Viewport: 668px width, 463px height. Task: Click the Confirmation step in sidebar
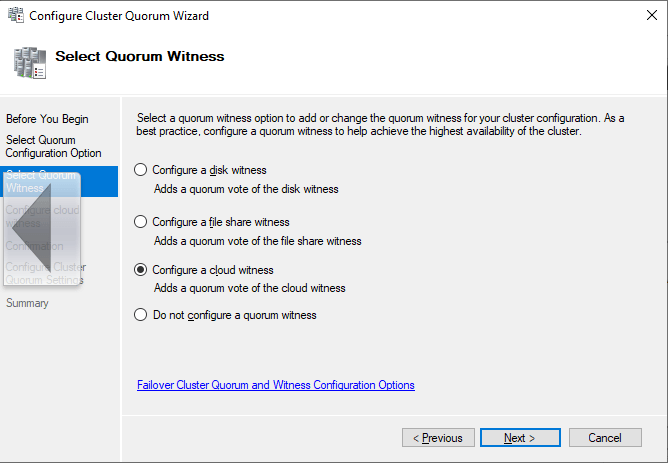[35, 246]
